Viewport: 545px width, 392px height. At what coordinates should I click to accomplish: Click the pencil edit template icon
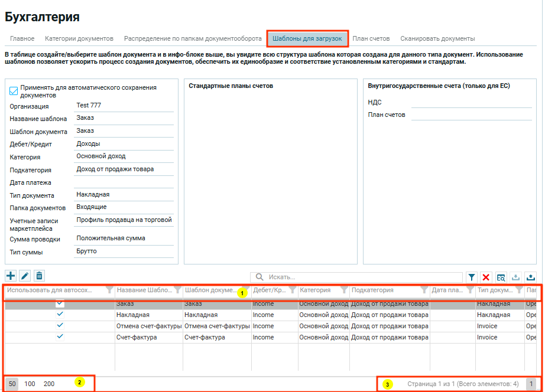pos(25,276)
